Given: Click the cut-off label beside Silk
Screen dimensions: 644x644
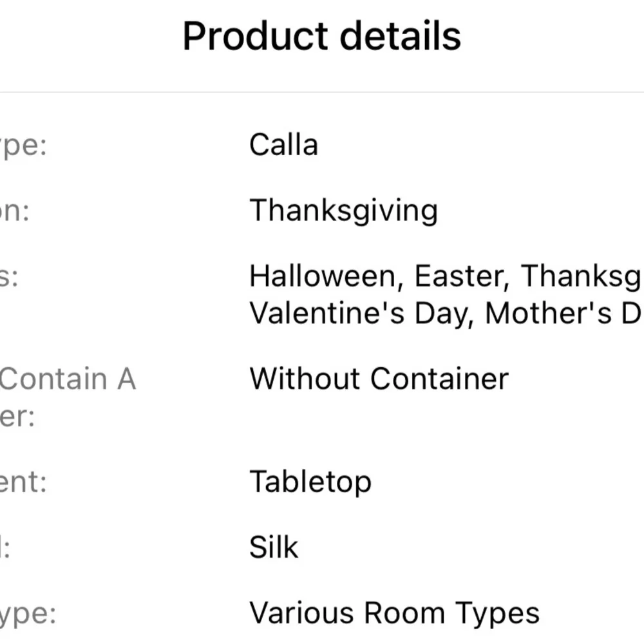Looking at the screenshot, I should tap(6, 548).
